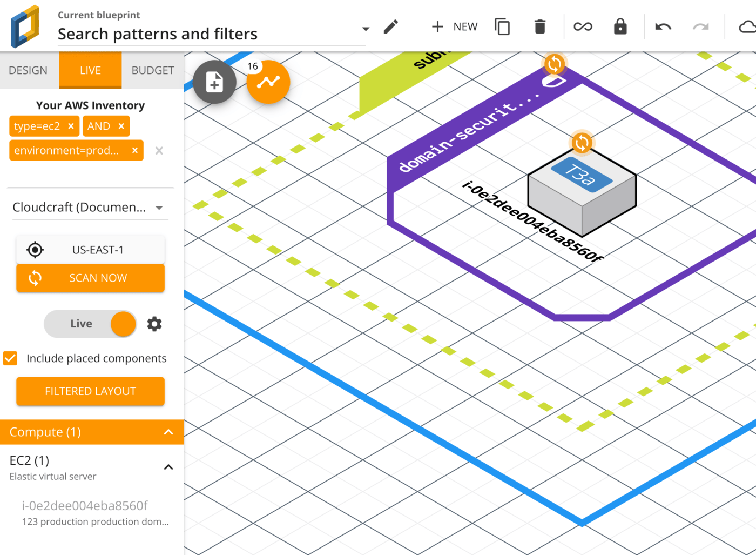Click the infinity link icon

coord(583,26)
